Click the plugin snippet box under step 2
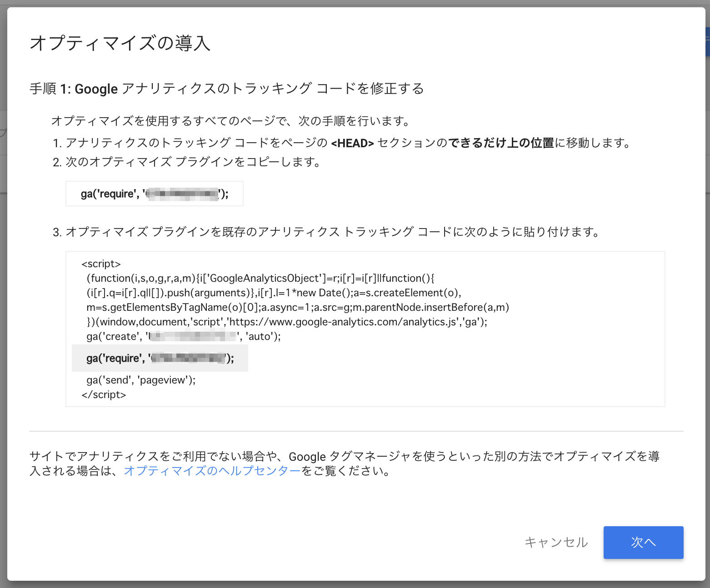This screenshot has width=710, height=588. 155,194
